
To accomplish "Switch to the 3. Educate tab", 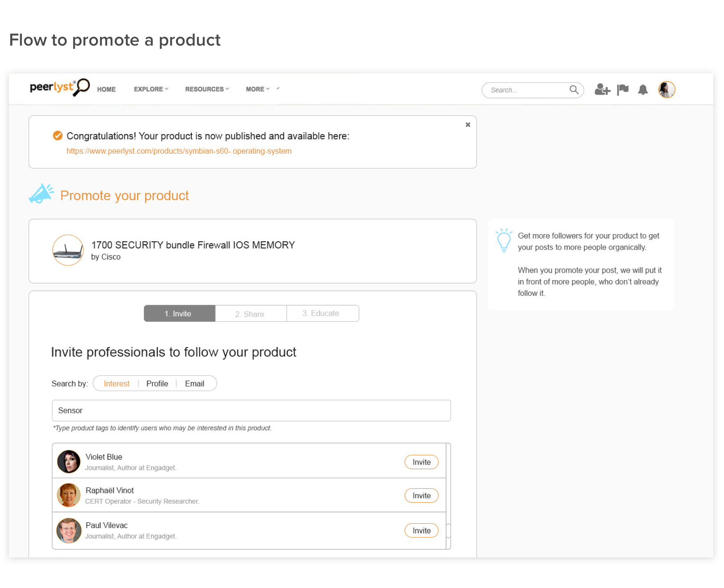I will click(323, 314).
